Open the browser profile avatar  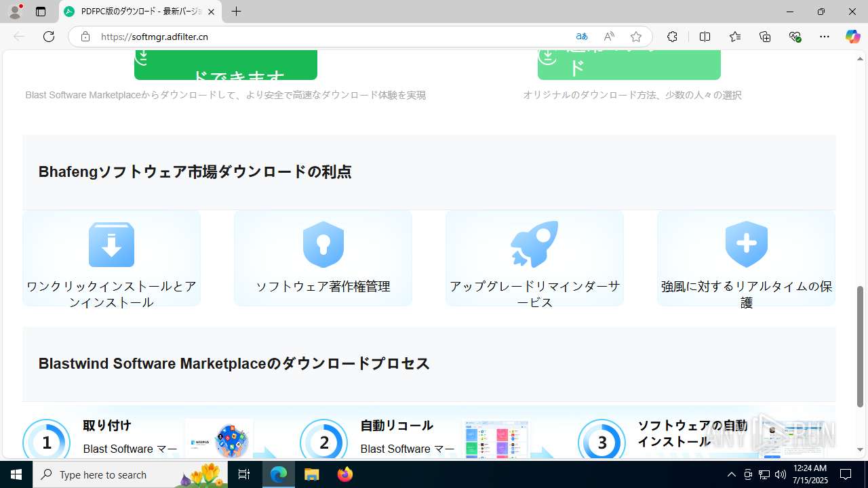(14, 12)
